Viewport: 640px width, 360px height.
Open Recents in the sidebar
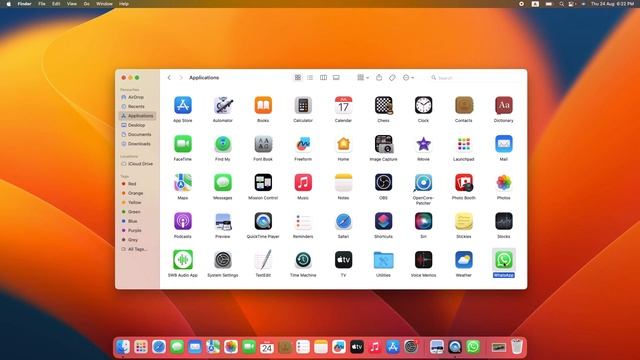(x=137, y=107)
